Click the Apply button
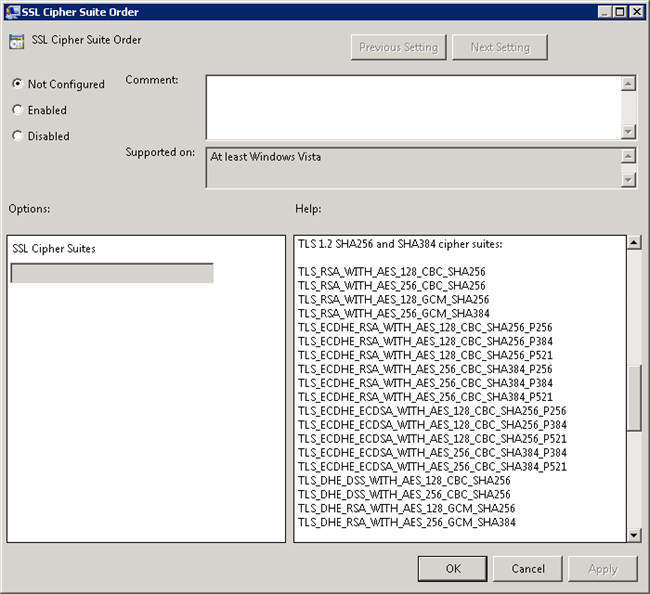Screen dimensions: 650x594 coord(602,568)
